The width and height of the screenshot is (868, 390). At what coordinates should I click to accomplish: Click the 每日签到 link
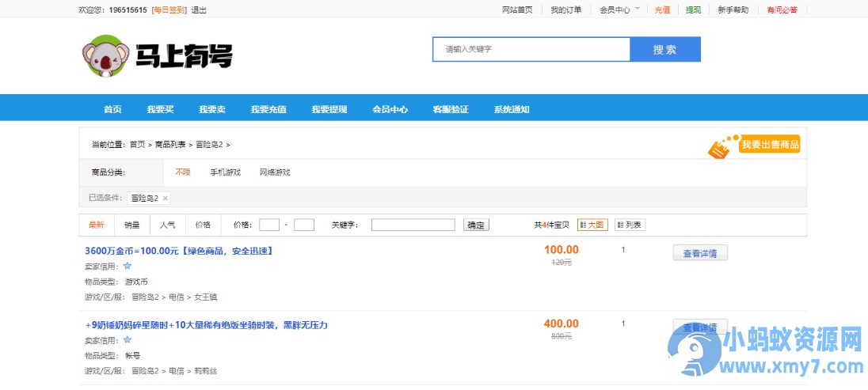click(169, 10)
